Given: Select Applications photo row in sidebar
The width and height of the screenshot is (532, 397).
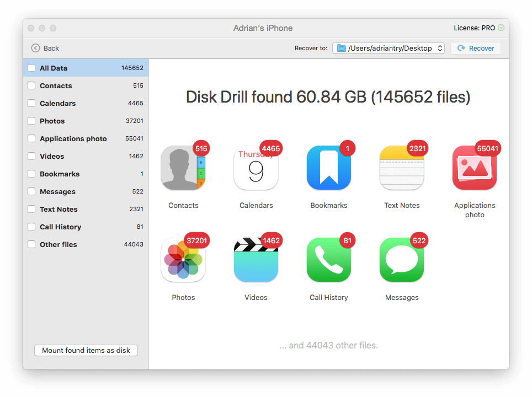Looking at the screenshot, I should point(86,138).
